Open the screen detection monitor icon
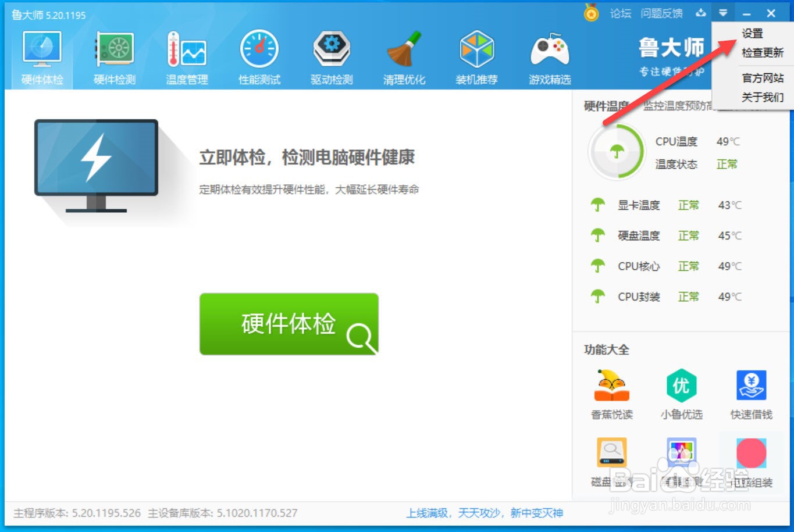Viewport: 794px width, 532px height. [681, 452]
